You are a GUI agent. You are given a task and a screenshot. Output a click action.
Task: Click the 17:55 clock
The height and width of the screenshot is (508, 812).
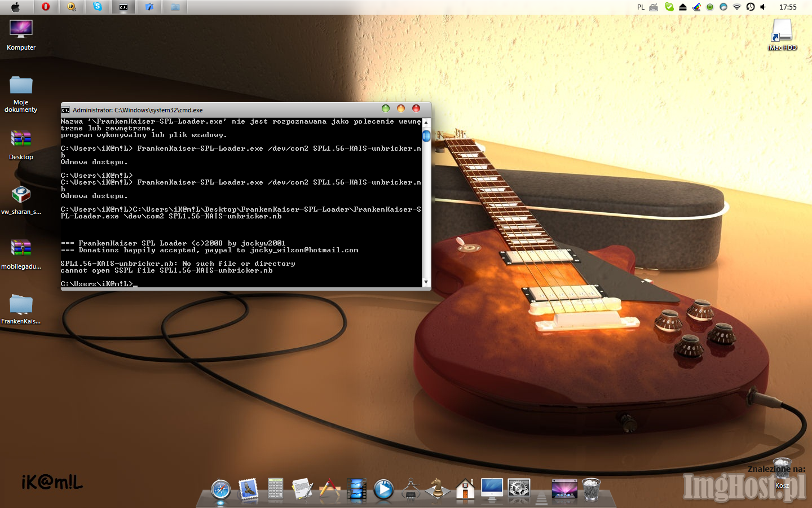tap(788, 7)
